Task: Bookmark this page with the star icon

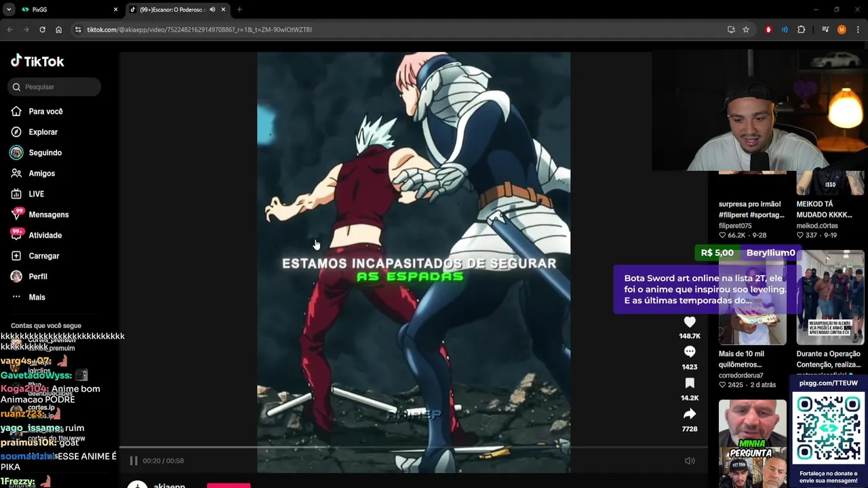Action: pyautogui.click(x=746, y=30)
